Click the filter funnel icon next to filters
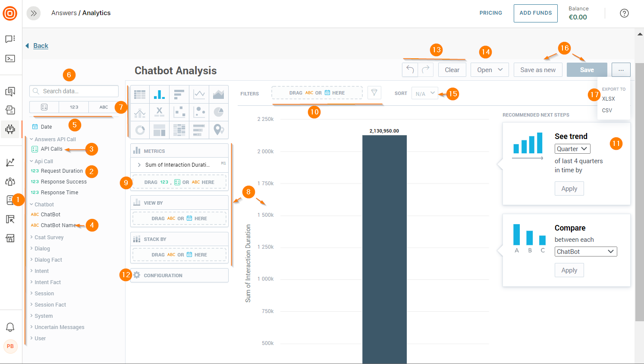644x364 pixels. click(x=374, y=92)
